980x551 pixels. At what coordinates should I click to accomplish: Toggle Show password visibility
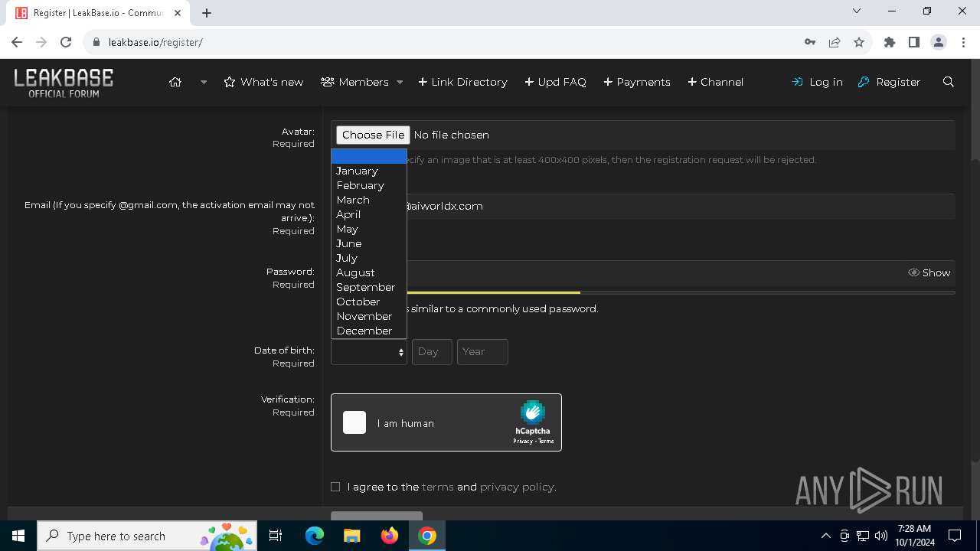click(929, 272)
